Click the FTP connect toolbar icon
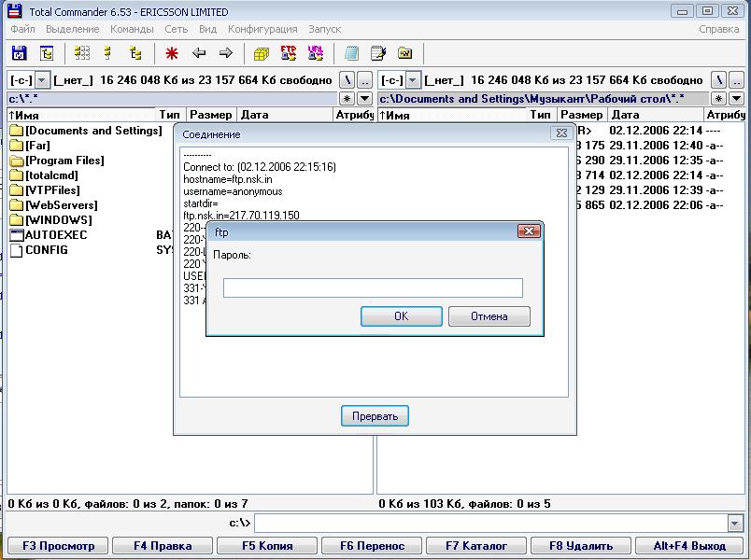 coord(289,53)
